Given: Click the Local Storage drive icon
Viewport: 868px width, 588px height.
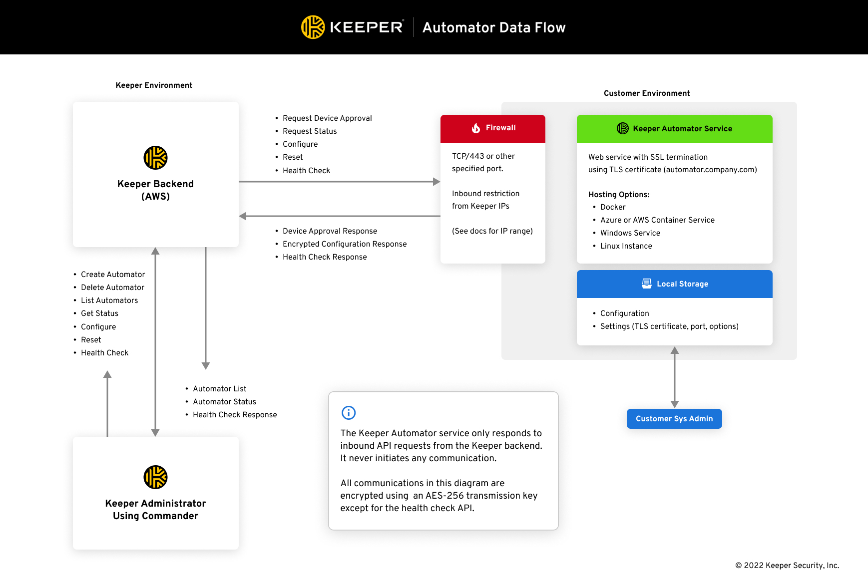Looking at the screenshot, I should click(646, 284).
